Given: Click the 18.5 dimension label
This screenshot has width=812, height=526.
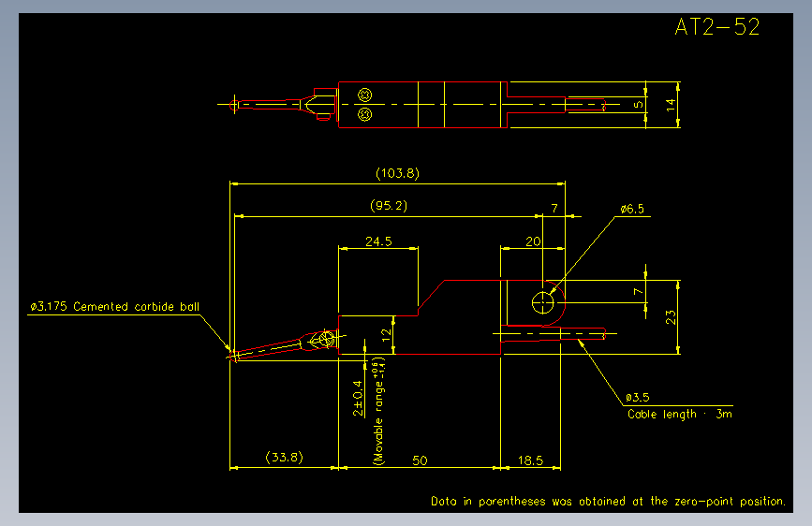Looking at the screenshot, I should coord(530,460).
